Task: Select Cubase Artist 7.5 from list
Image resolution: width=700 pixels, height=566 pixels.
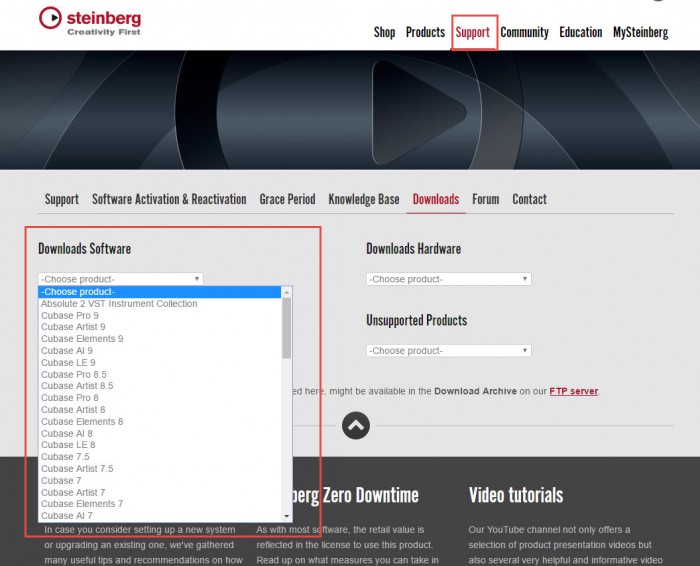Action: click(160, 468)
